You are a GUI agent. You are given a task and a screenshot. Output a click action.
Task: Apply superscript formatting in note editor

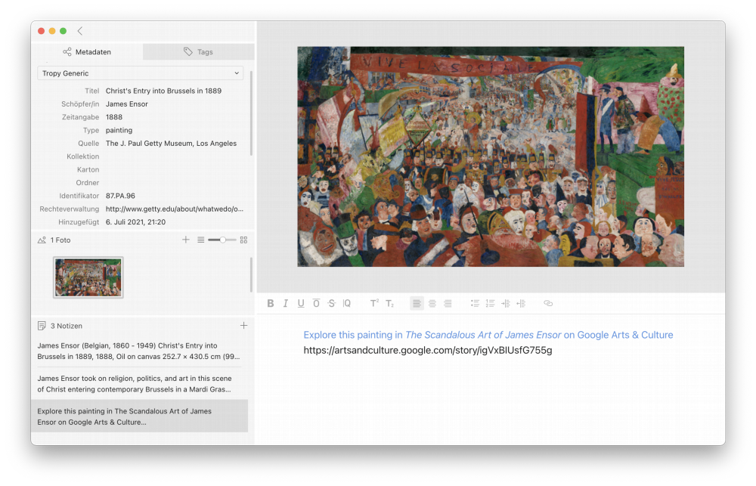pyautogui.click(x=374, y=303)
